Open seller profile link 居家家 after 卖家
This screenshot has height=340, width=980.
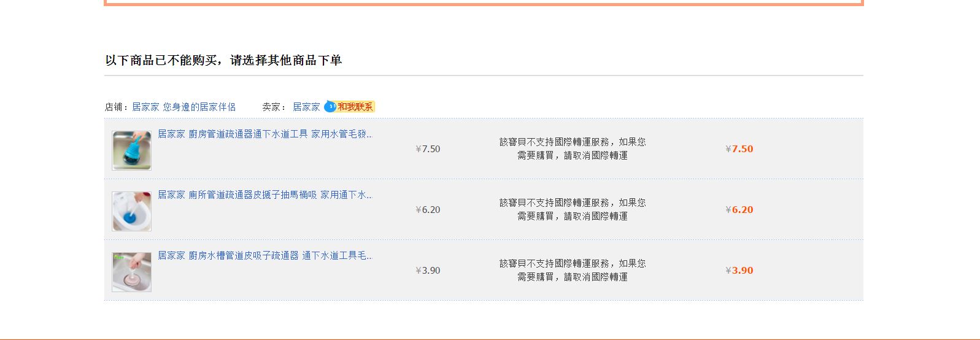[x=306, y=107]
